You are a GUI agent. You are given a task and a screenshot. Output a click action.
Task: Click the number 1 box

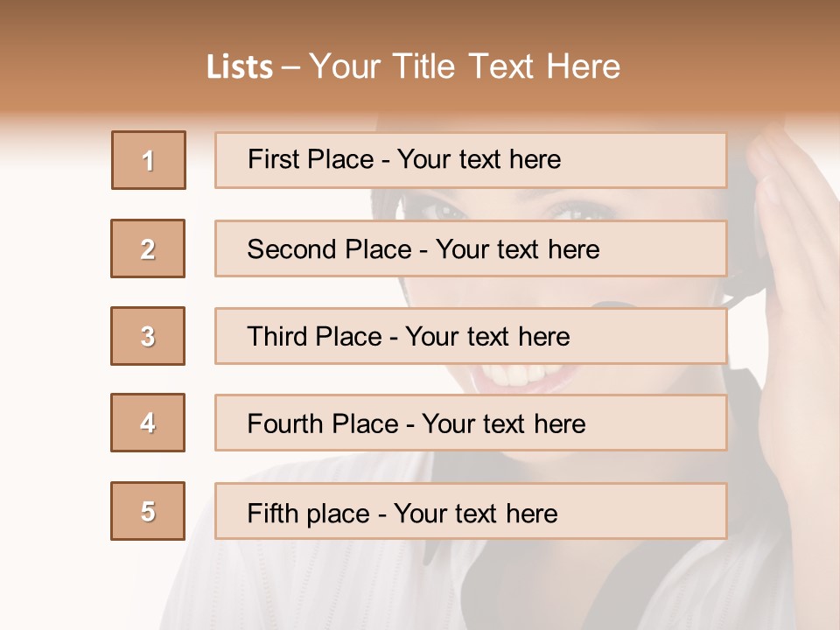[x=149, y=160]
